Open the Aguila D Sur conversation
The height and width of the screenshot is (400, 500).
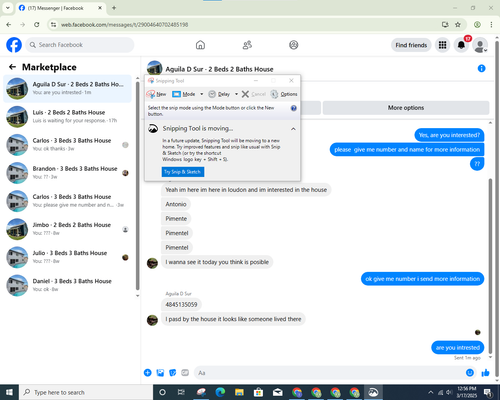click(x=67, y=88)
